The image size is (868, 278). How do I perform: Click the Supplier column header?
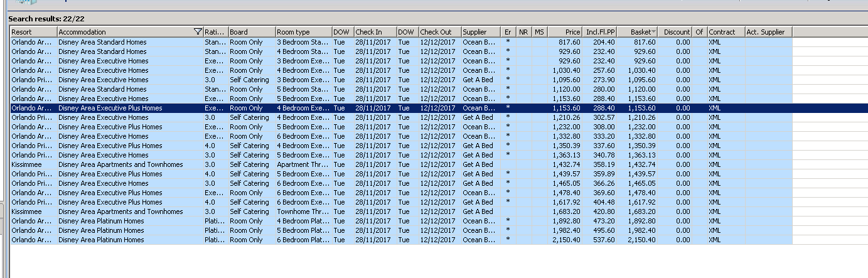[481, 32]
